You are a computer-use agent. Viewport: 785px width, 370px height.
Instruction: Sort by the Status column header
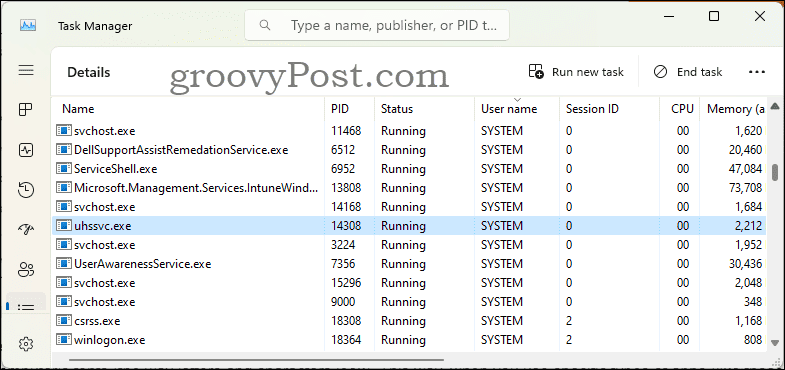[424, 109]
